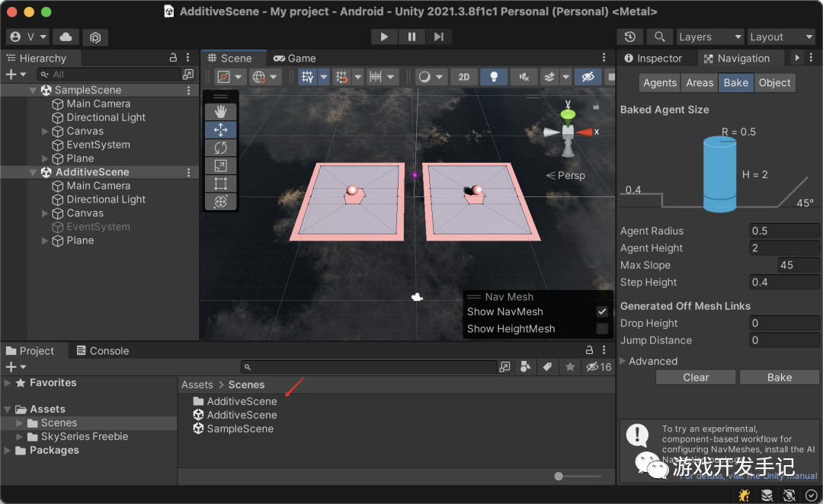823x504 pixels.
Task: Adjust the project icon size slider
Action: click(559, 476)
